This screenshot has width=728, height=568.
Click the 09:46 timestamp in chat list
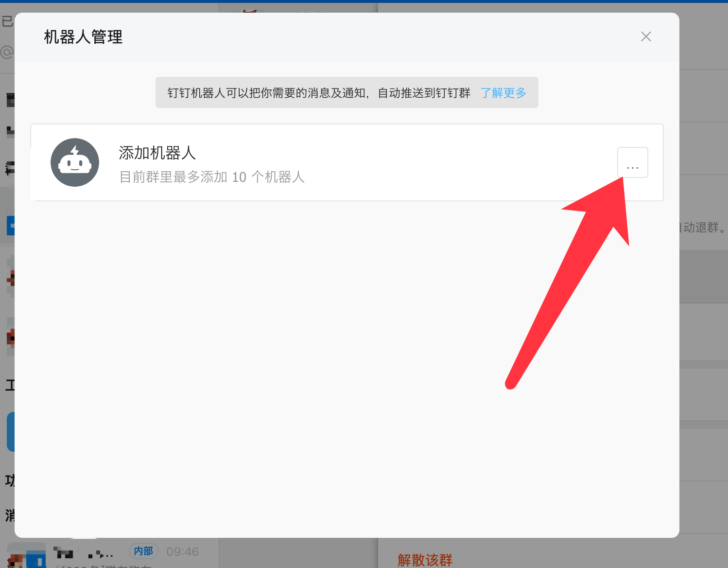click(183, 552)
